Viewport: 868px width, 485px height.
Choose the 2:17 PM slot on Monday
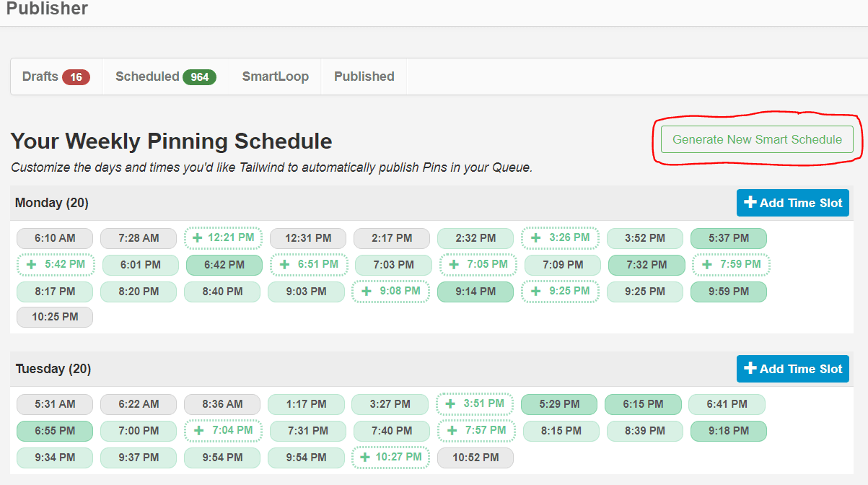tap(392, 238)
